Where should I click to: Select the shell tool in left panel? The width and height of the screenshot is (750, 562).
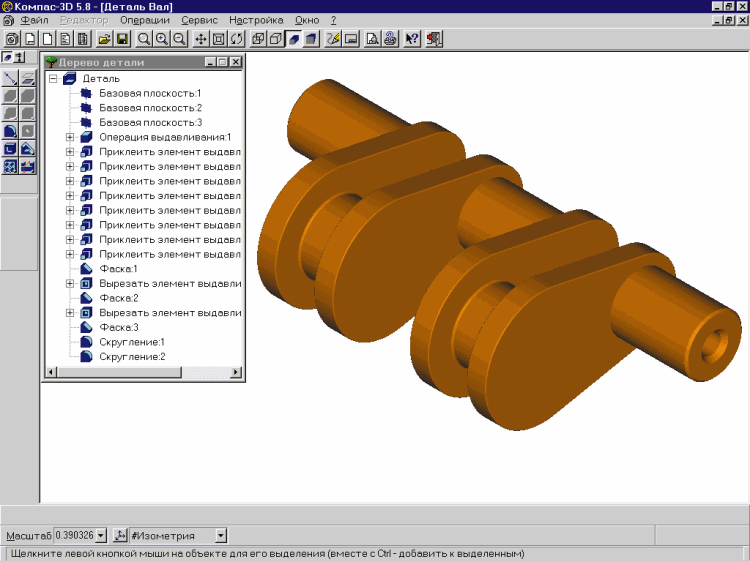(x=10, y=149)
